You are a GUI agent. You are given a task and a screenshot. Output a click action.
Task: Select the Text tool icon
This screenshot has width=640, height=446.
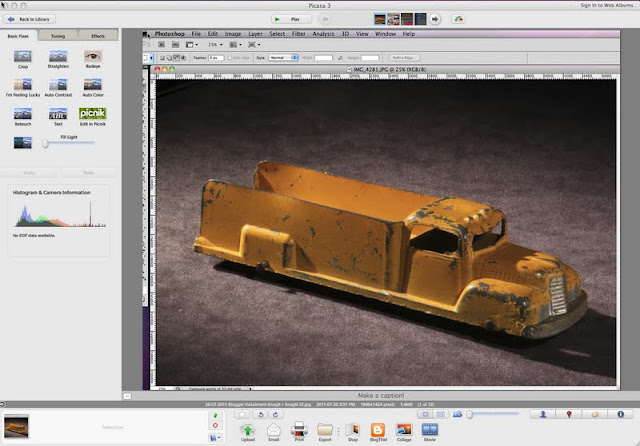click(x=58, y=114)
